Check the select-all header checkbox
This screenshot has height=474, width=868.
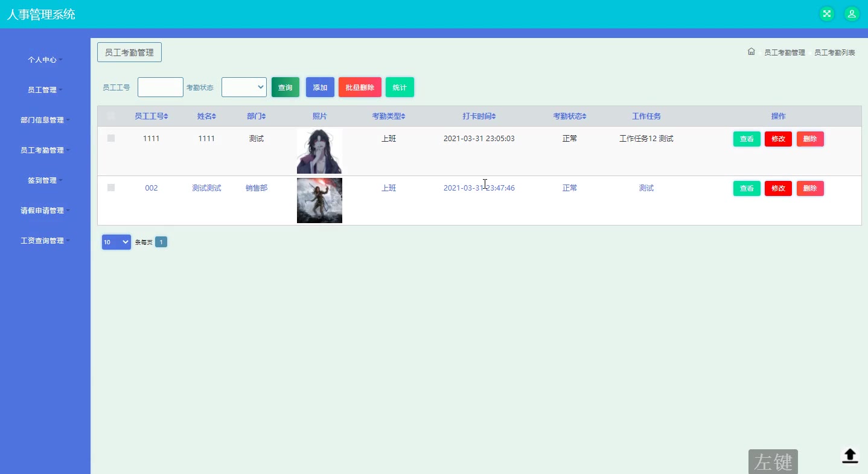(x=111, y=116)
